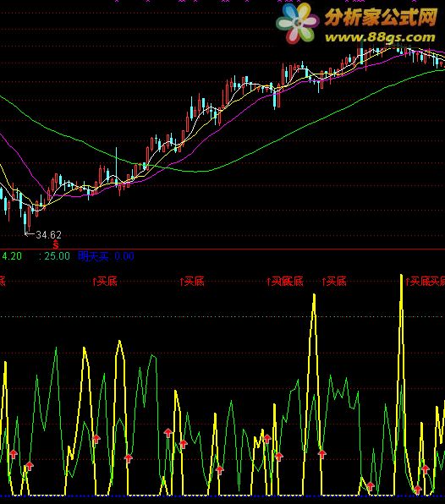This screenshot has height=504, width=445.
Task: Click the 分析家公式网 title text
Action: 381,17
